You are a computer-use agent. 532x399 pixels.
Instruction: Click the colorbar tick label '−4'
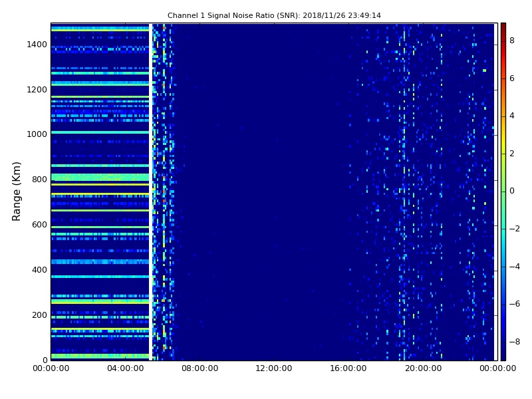(515, 267)
